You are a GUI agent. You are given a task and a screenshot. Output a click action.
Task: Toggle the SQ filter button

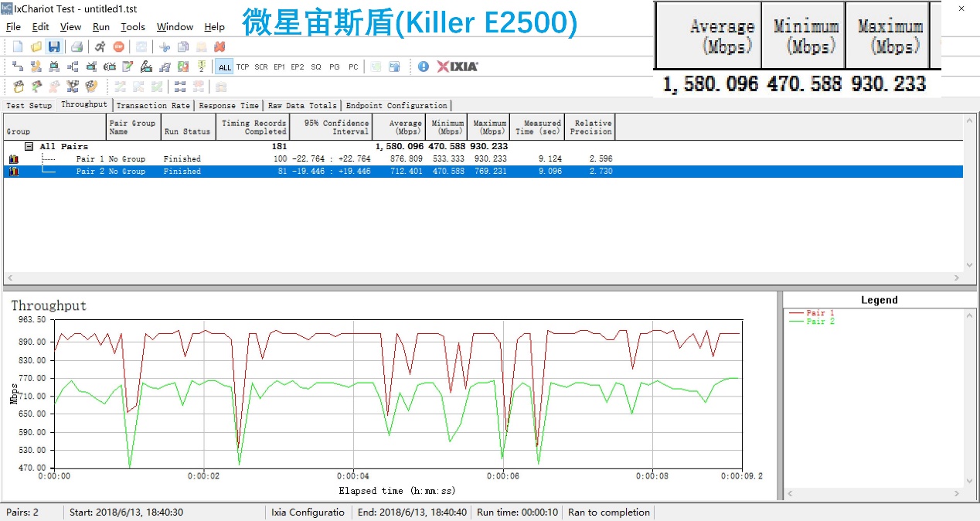[316, 66]
